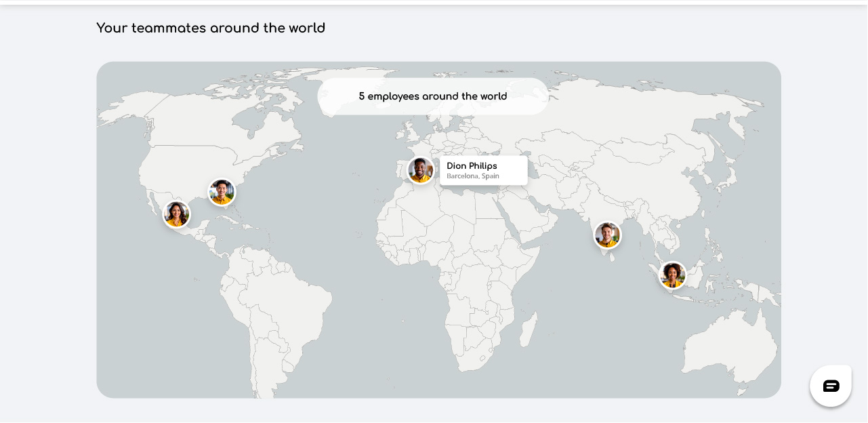Click the teammate avatar over India

pyautogui.click(x=607, y=235)
